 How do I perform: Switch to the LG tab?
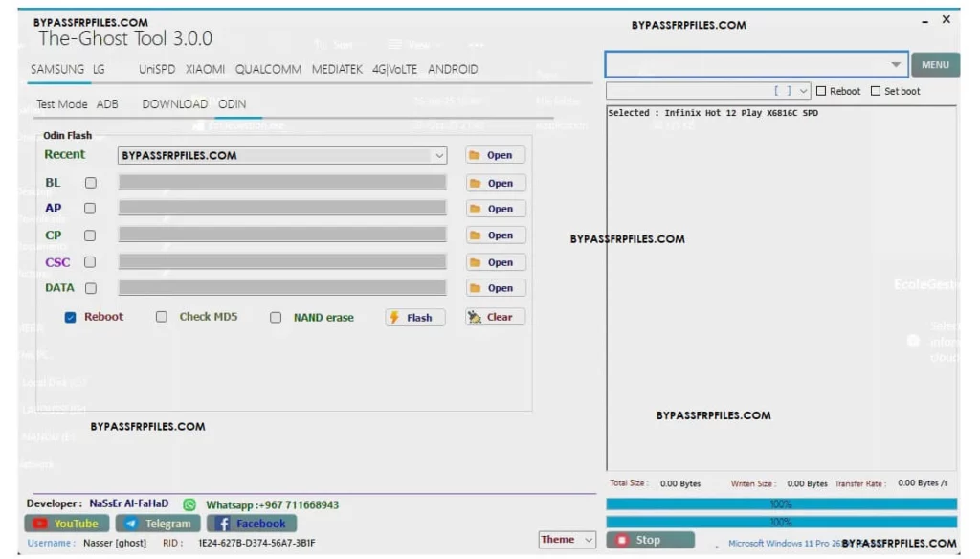tap(99, 70)
